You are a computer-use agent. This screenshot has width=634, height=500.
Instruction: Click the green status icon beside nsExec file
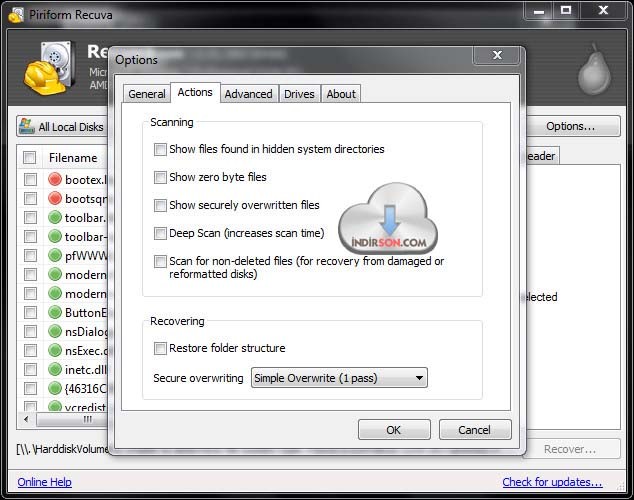click(55, 350)
